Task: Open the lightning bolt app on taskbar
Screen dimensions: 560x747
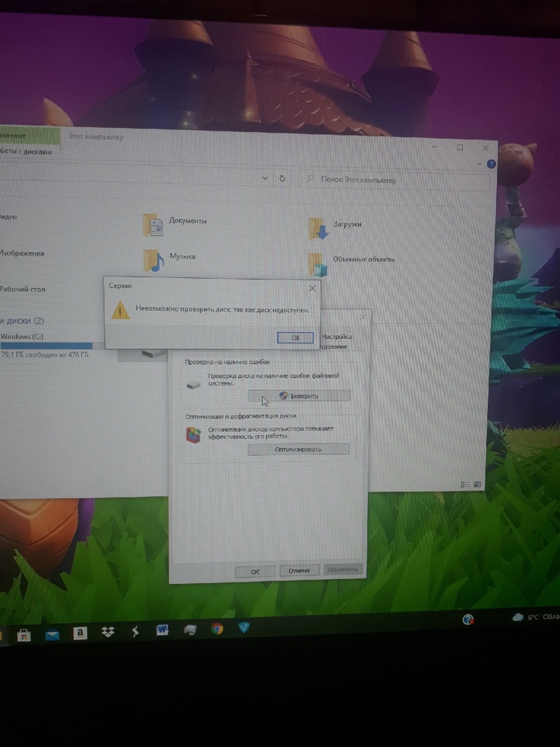Action: [x=136, y=631]
